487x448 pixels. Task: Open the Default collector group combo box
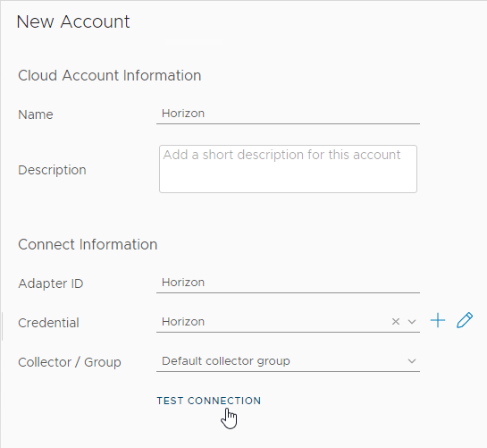(x=288, y=361)
